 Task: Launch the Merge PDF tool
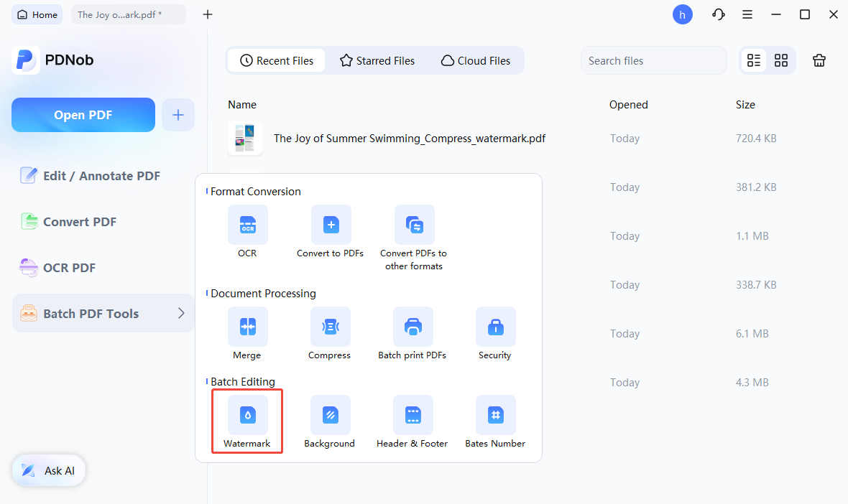(x=247, y=327)
